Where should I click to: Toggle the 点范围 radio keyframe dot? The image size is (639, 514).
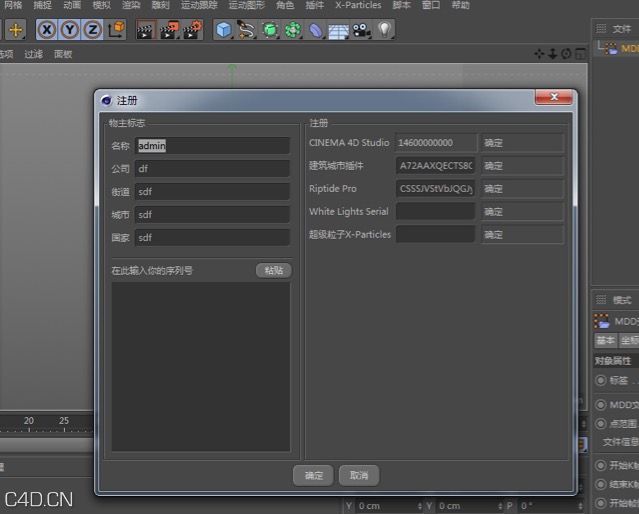click(x=600, y=424)
